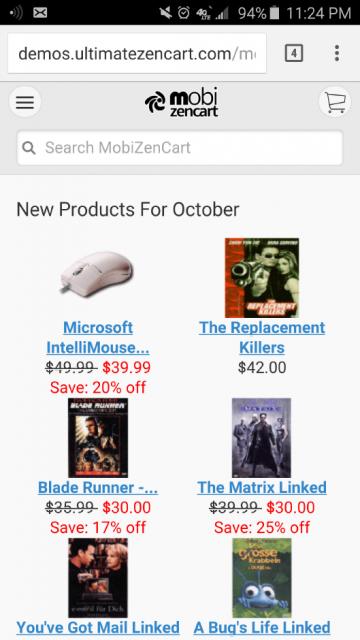Open the browser three-dot overflow menu

coord(337,53)
